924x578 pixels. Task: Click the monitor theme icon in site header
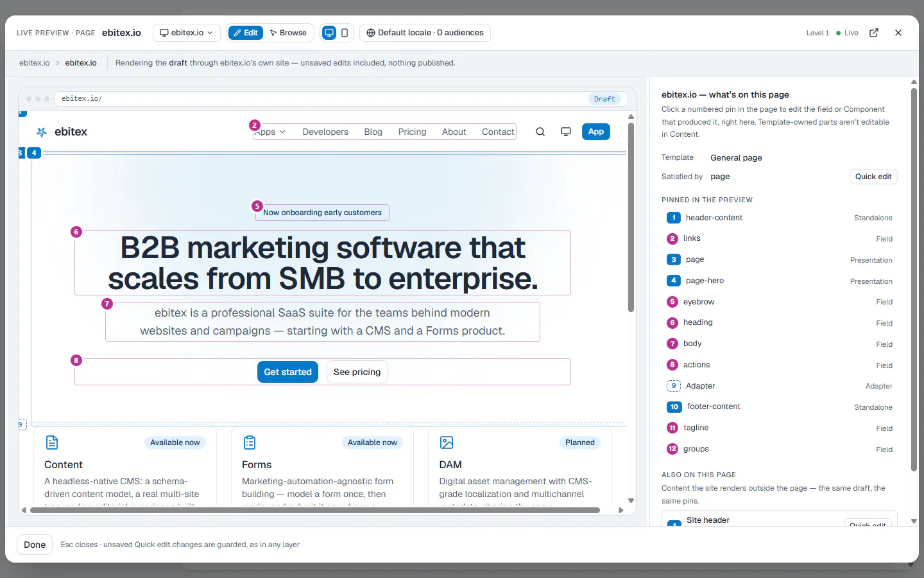566,132
